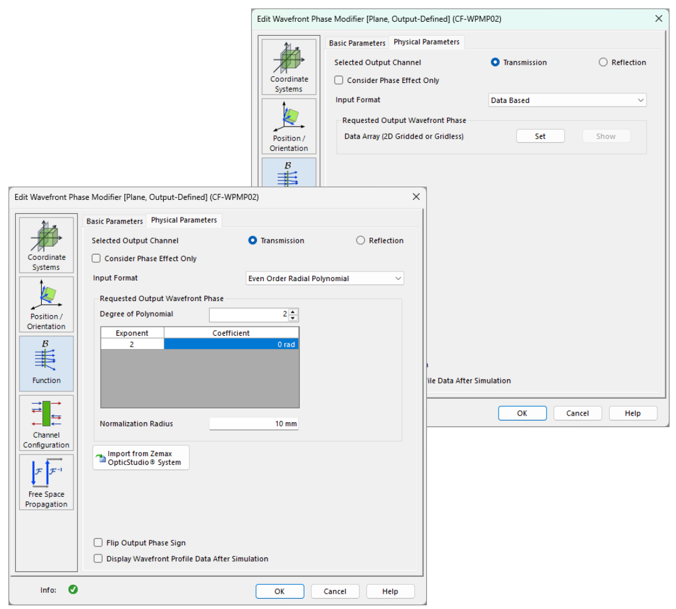Close the front Wavefront Phase Modifier dialog
676x609 pixels.
coord(416,197)
